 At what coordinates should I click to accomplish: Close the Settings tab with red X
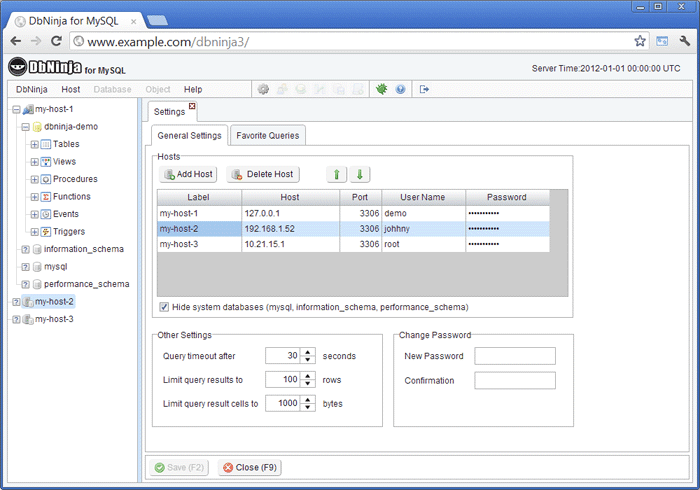click(x=192, y=106)
